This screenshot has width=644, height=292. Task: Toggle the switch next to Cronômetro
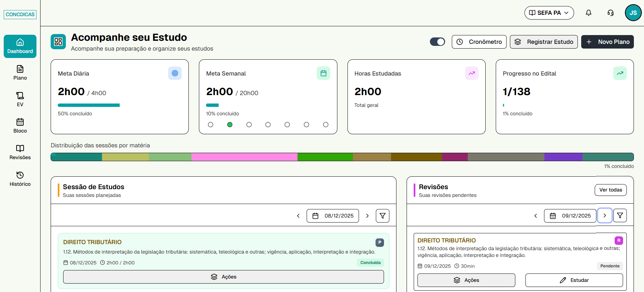(x=437, y=42)
